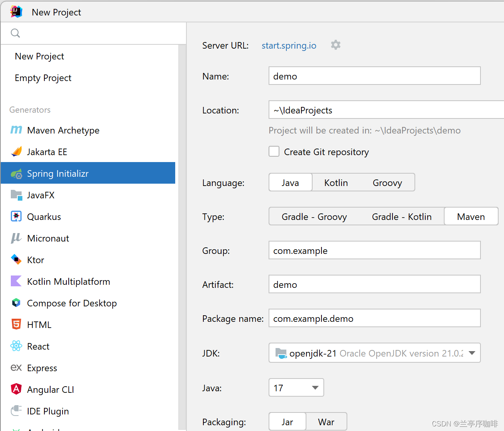Select React generator entry
Screen dimensions: 504x431
88,346
